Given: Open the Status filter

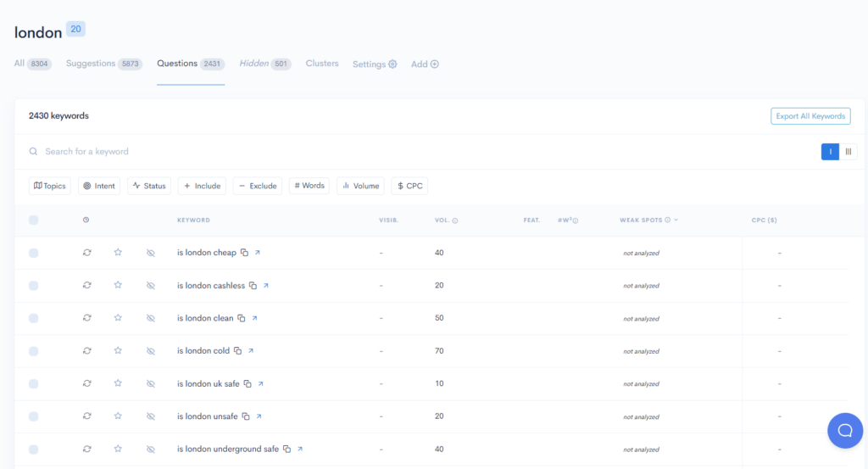Looking at the screenshot, I should [149, 186].
